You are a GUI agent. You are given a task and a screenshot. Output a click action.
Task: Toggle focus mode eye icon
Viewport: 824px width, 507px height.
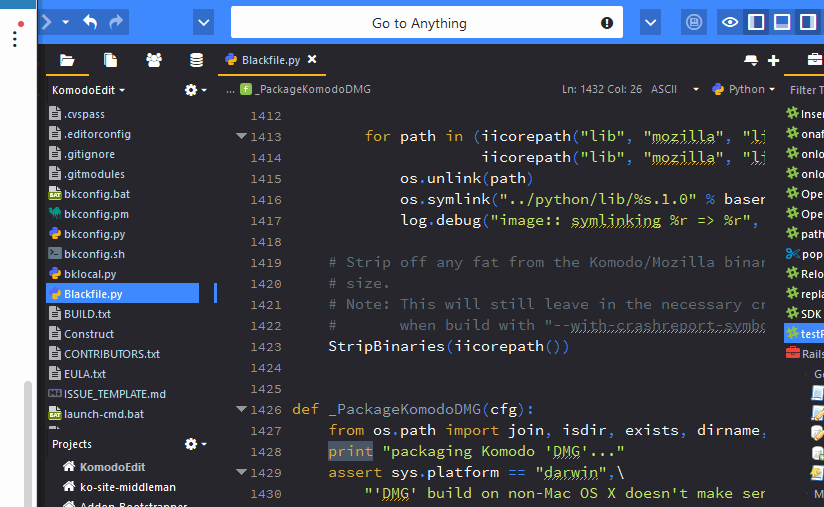pyautogui.click(x=729, y=22)
